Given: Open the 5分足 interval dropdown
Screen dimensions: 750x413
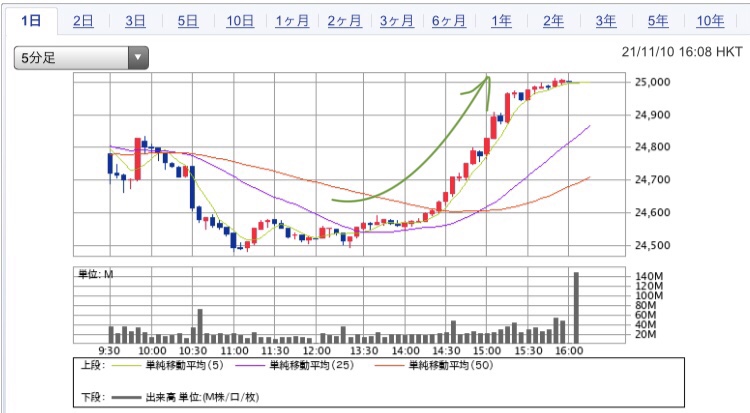Looking at the screenshot, I should tap(81, 58).
